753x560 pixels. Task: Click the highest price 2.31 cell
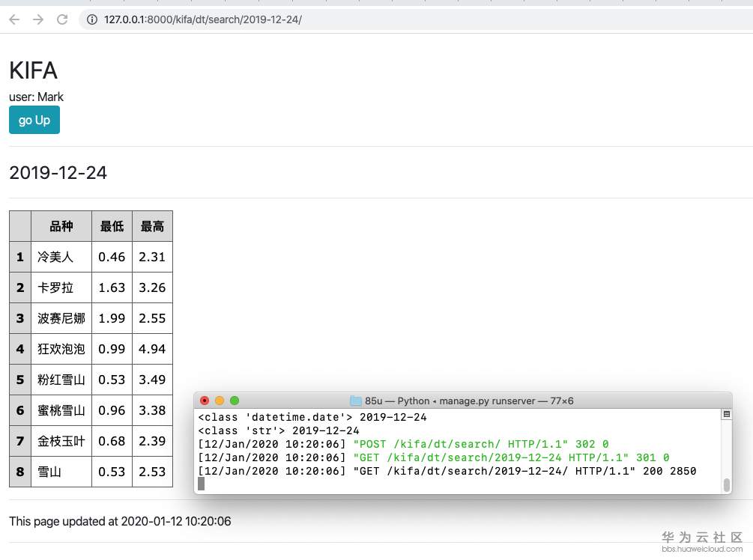pyautogui.click(x=152, y=257)
